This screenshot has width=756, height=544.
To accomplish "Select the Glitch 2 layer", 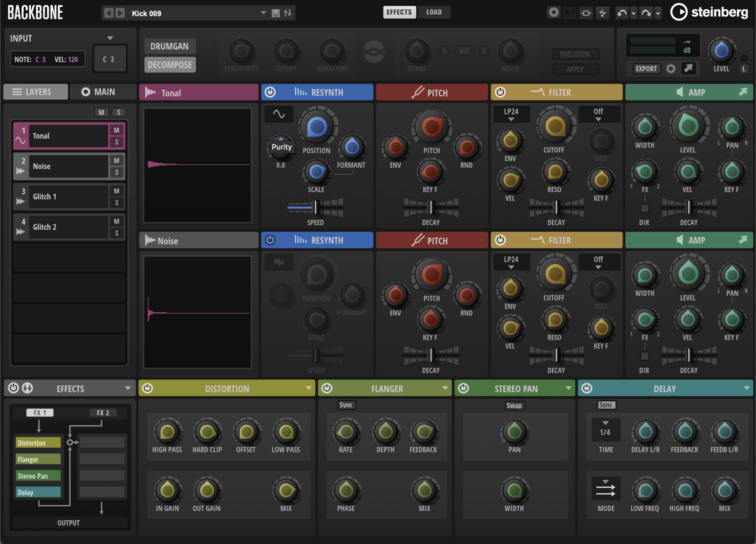I will [x=68, y=226].
